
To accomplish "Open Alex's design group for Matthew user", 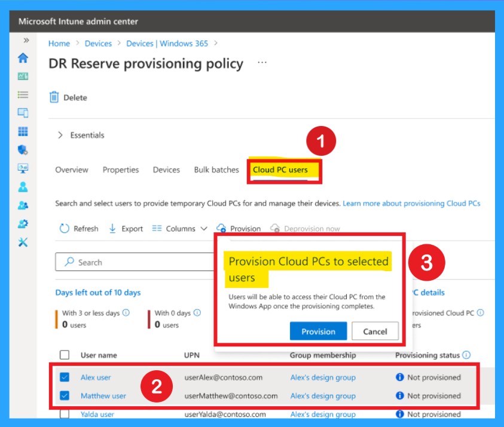I will [x=323, y=396].
